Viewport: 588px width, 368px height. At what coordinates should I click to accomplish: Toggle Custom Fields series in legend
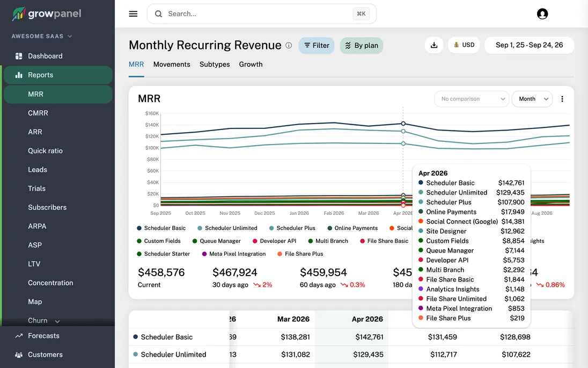point(159,241)
